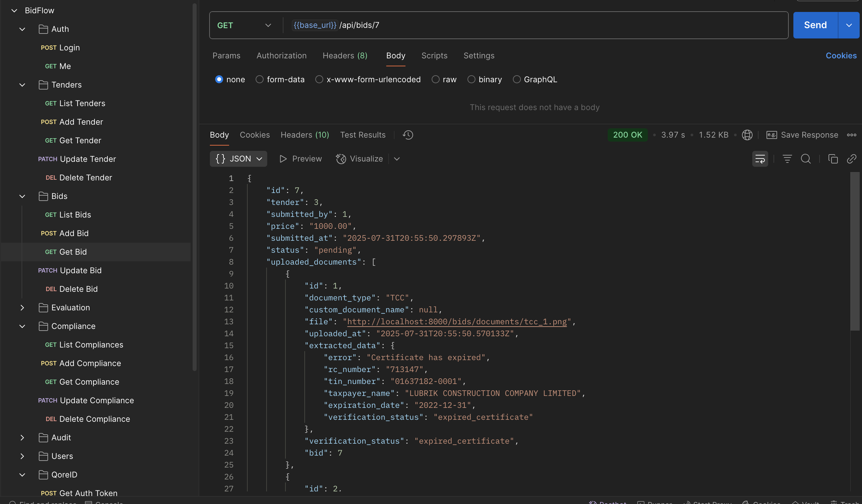The width and height of the screenshot is (862, 504).
Task: Open the request Headers (8) tab
Action: point(345,55)
